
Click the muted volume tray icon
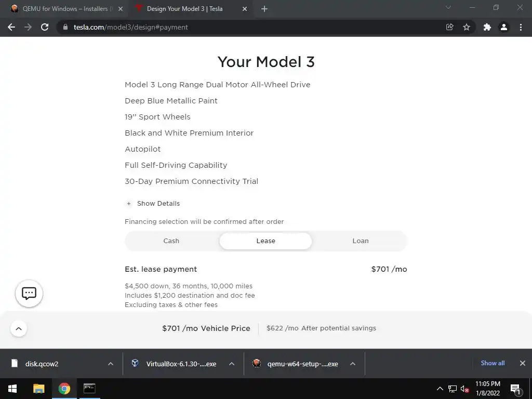pyautogui.click(x=464, y=389)
